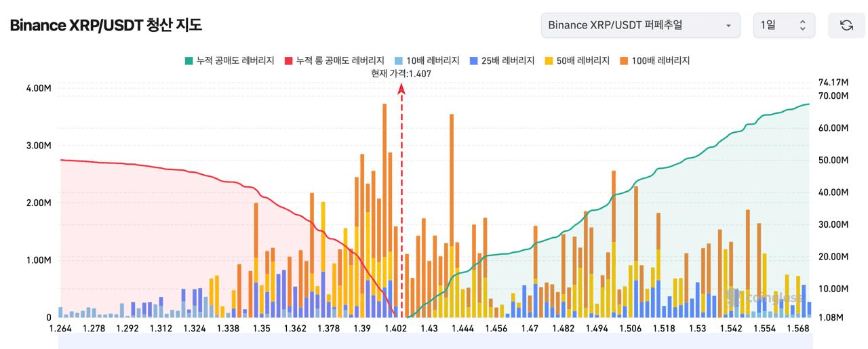Click the green 누적 공매도 legend color box
The image size is (868, 349).
pos(189,60)
